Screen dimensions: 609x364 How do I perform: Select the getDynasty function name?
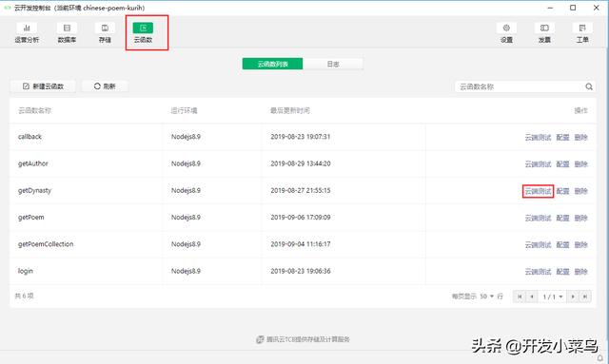34,190
